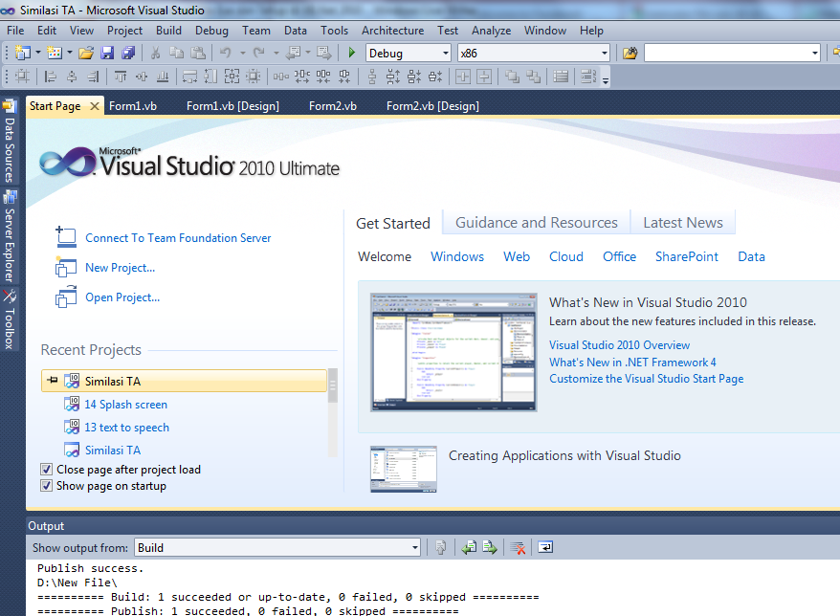Click the New Project... link
Viewport: 840px width, 616px height.
tap(120, 268)
